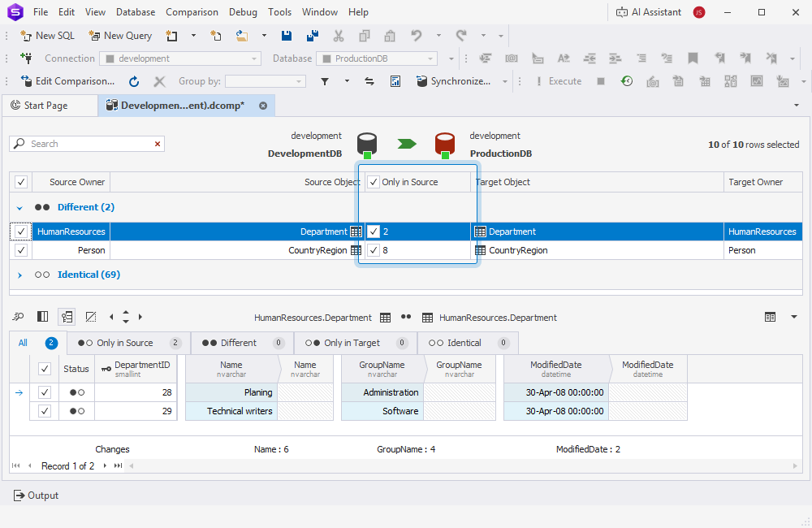812x528 pixels.
Task: Expand the Identical (69) group
Action: pos(19,275)
